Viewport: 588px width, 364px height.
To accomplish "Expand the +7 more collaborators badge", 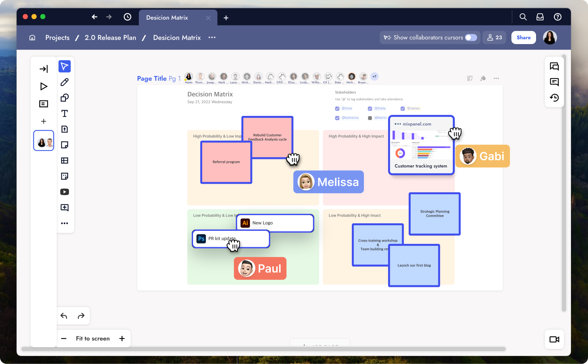I will click(374, 76).
